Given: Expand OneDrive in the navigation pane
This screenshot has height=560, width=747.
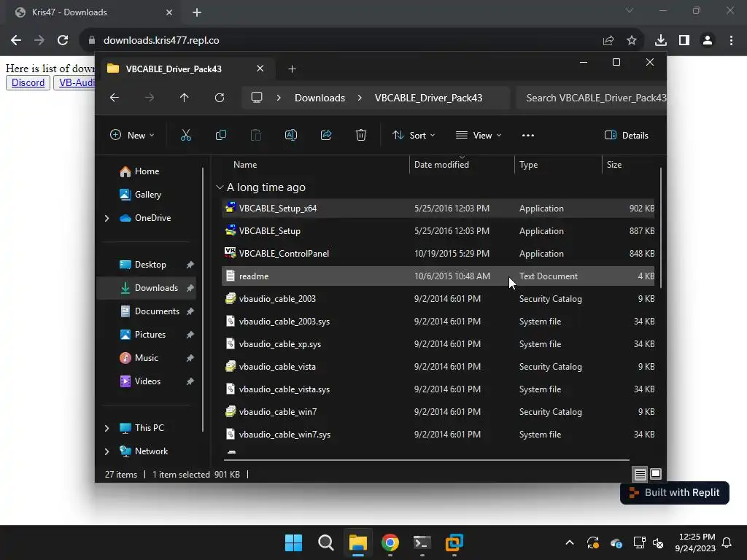Looking at the screenshot, I should pyautogui.click(x=107, y=218).
